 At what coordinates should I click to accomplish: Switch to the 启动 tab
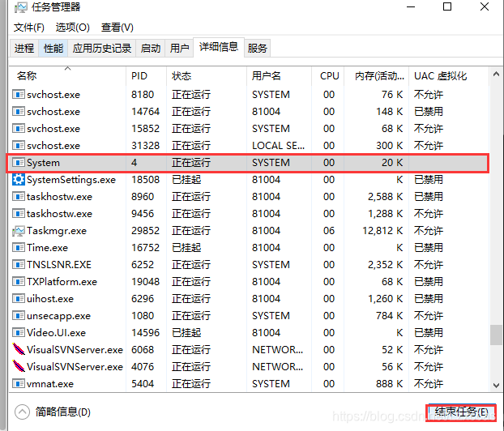151,49
